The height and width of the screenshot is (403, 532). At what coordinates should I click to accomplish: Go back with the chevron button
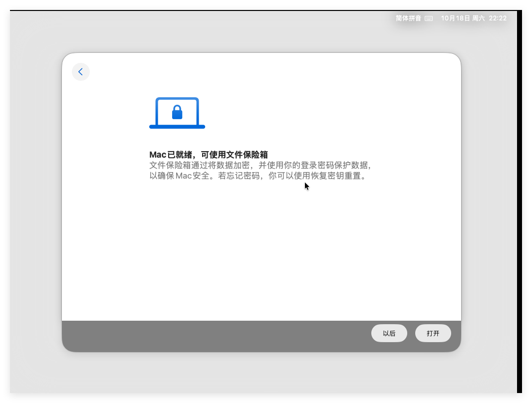81,72
